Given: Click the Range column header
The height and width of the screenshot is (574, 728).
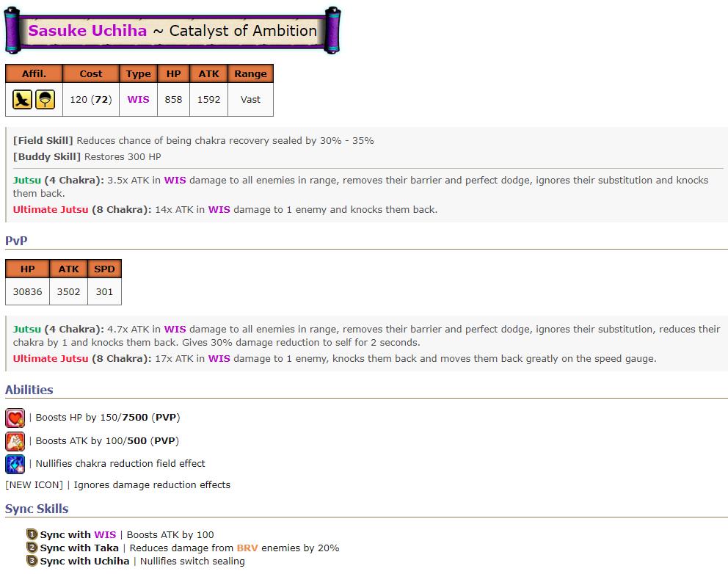Looking at the screenshot, I should pos(251,73).
